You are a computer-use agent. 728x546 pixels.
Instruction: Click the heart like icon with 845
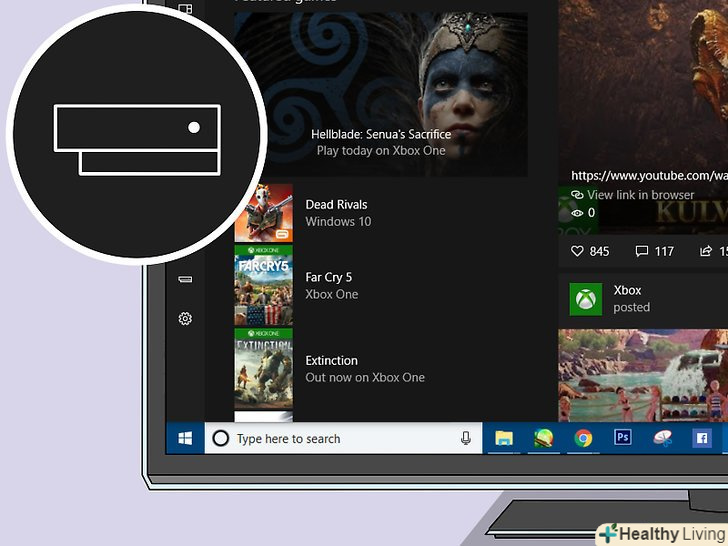577,251
